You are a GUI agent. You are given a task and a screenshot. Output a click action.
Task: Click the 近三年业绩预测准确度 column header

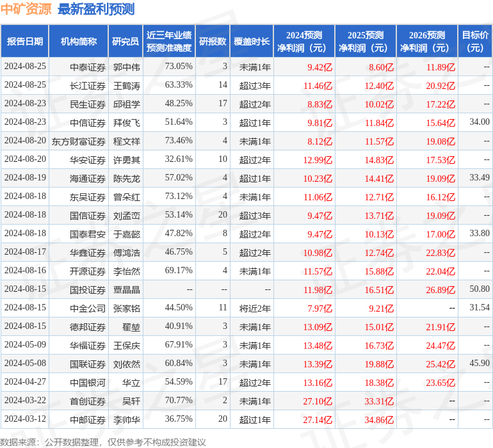pyautogui.click(x=169, y=42)
